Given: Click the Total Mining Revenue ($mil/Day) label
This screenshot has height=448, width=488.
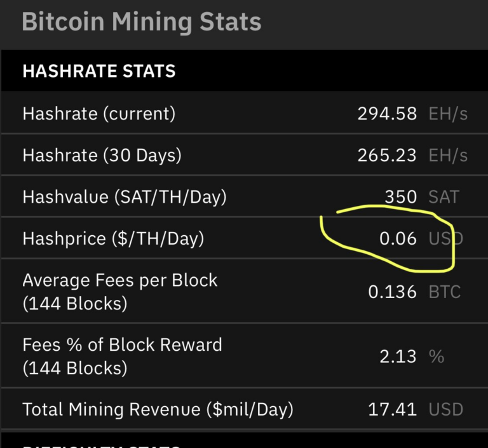Looking at the screenshot, I should tap(158, 410).
